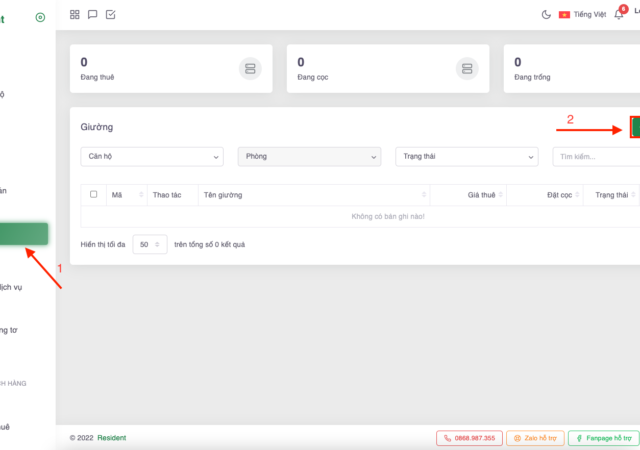Click the 0868.987.355 phone support button
Image resolution: width=640 pixels, height=450 pixels.
(468, 438)
